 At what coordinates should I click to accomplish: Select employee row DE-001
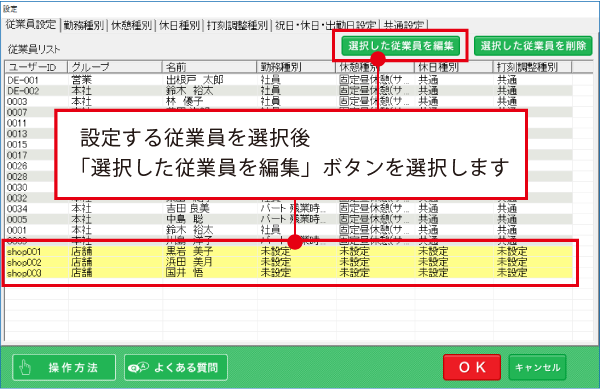[x=289, y=80]
